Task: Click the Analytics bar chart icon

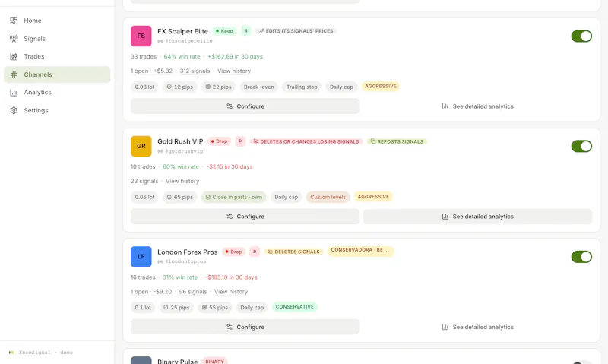Action: coord(14,92)
